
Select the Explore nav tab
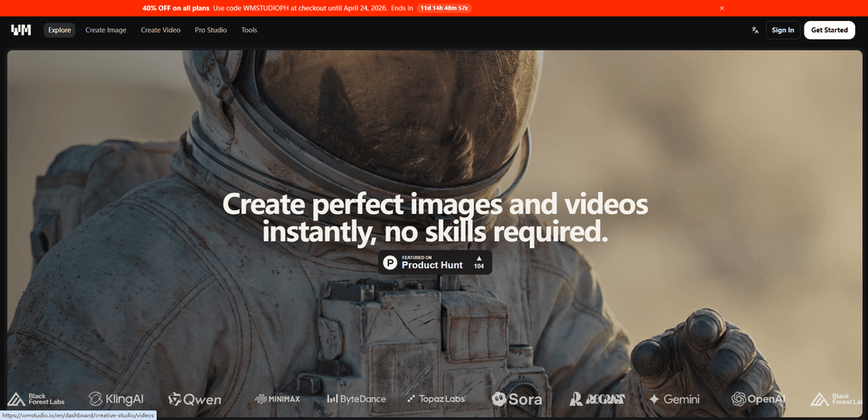tap(59, 30)
